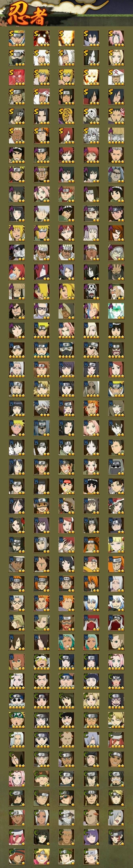
Task: Open the red four-tails cloak Naruto portrait
Action: click(17, 78)
